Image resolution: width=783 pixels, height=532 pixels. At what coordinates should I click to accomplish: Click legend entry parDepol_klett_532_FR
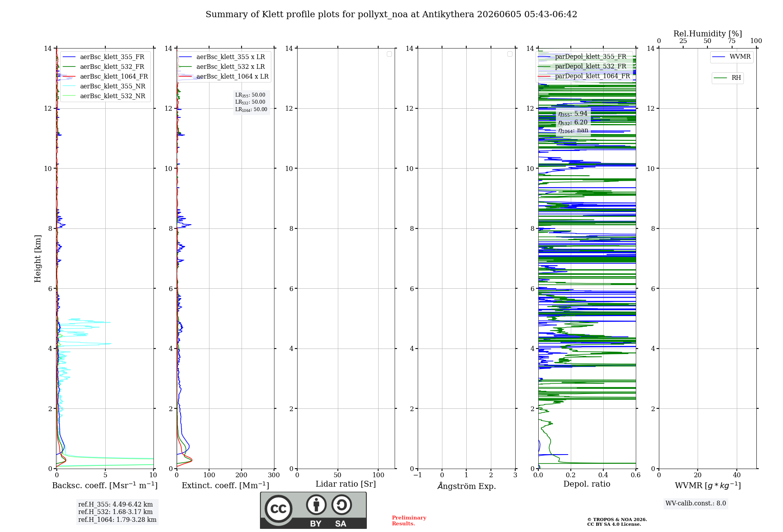(x=590, y=66)
